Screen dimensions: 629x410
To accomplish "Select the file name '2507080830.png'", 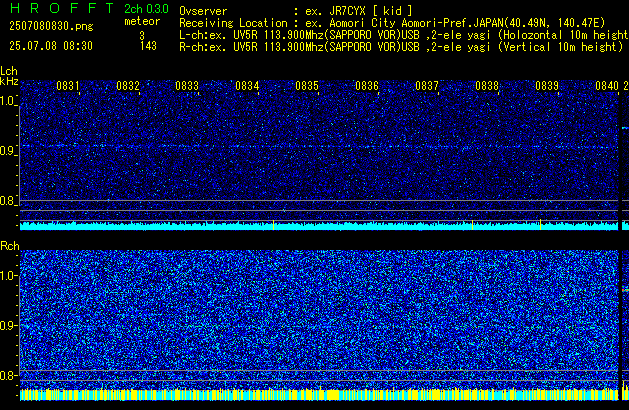I will [51, 26].
